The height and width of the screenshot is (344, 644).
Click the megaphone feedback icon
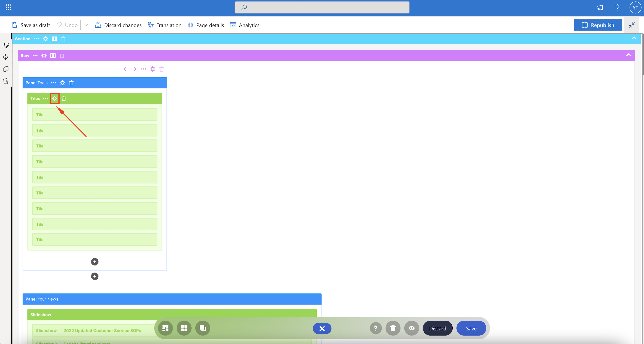click(x=600, y=8)
